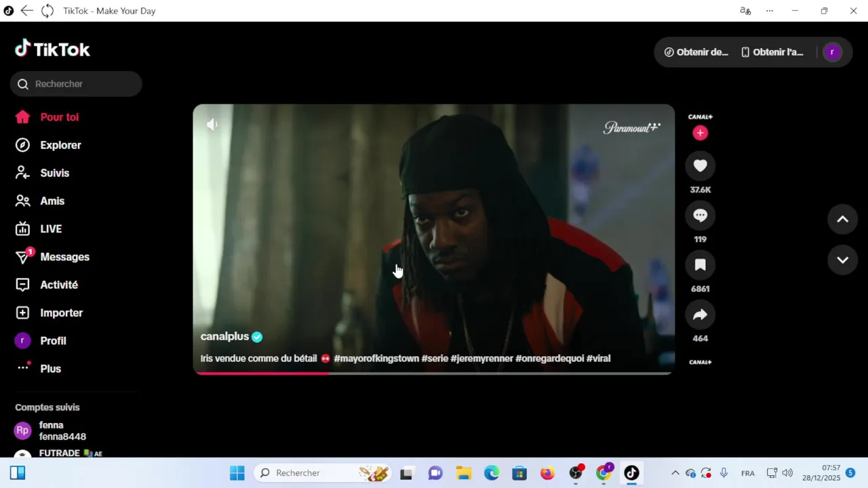Go to Suivis following feed
The width and height of the screenshot is (868, 488).
click(x=42, y=173)
